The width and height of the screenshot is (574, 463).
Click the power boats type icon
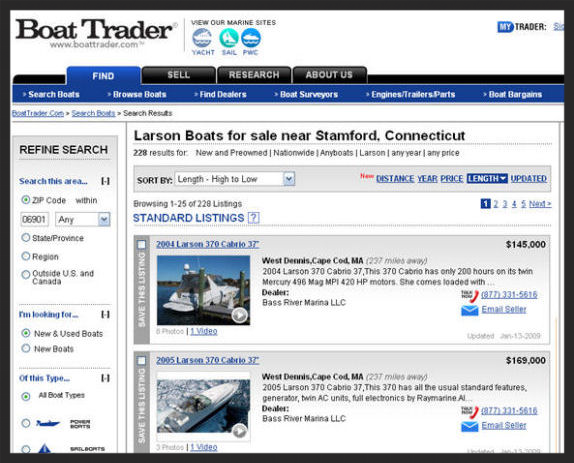48,423
